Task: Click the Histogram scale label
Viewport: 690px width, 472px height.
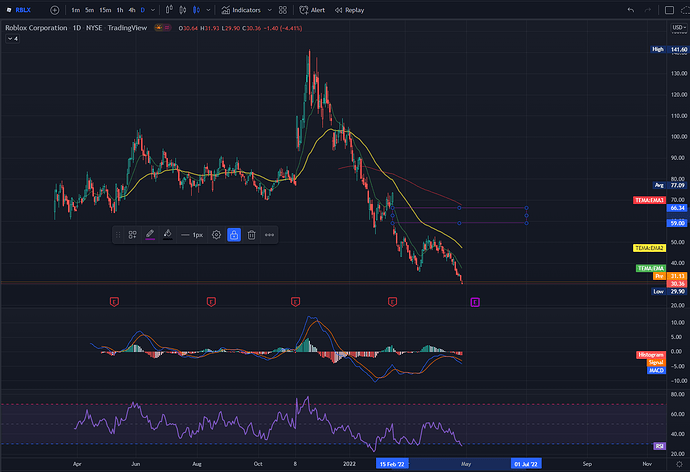Action: coord(650,355)
